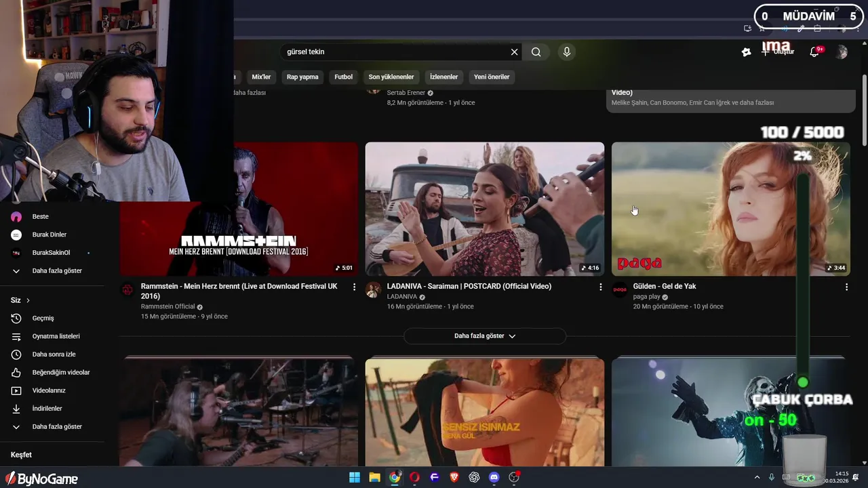Click the LADANIVA Saraiman POSTCARD title link
Viewport: 868px width, 488px height.
click(469, 287)
